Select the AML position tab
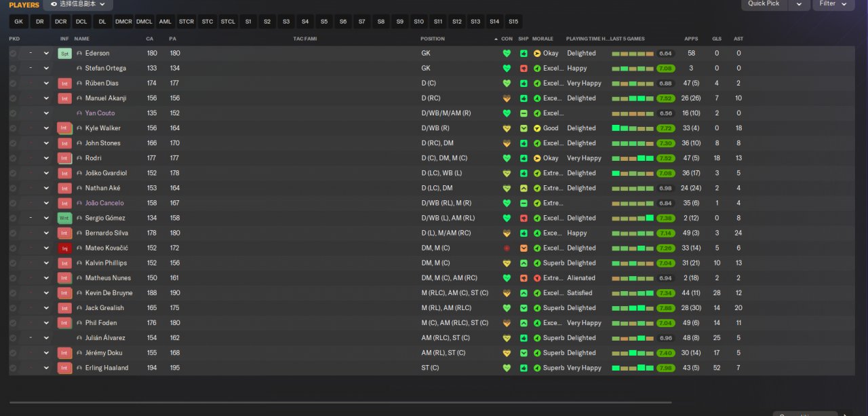The height and width of the screenshot is (416, 868). [x=165, y=22]
